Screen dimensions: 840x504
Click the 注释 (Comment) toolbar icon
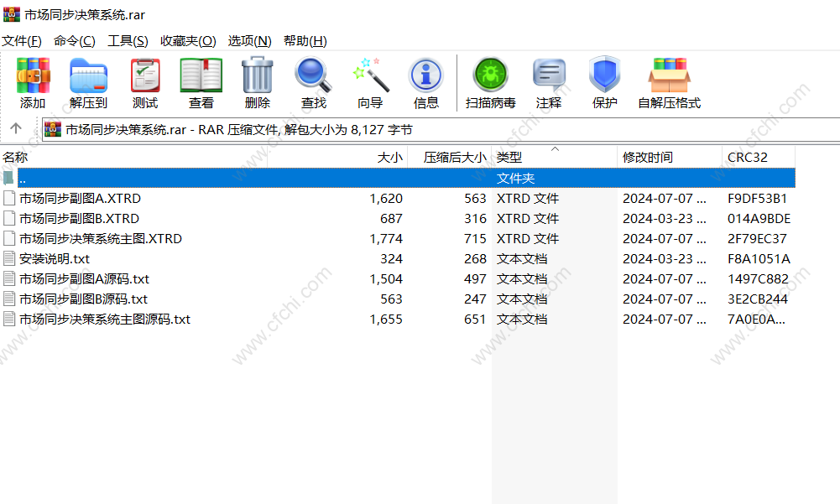tap(549, 75)
